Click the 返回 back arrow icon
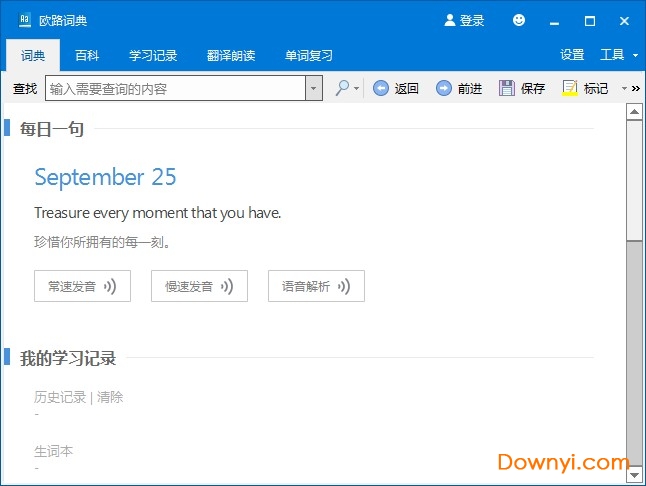 coord(381,88)
